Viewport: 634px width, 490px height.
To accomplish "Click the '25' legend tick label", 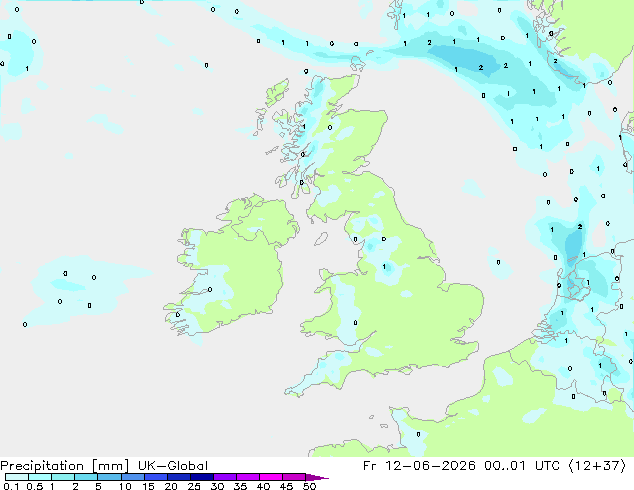I will [194, 486].
